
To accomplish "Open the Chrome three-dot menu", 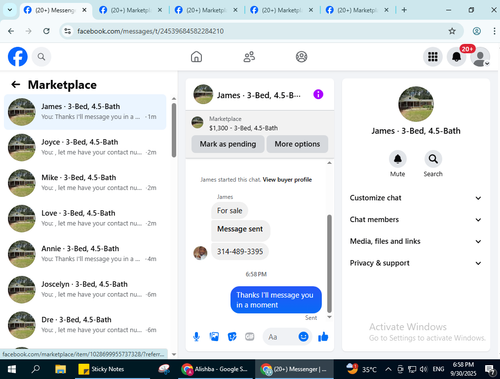I will (494, 31).
